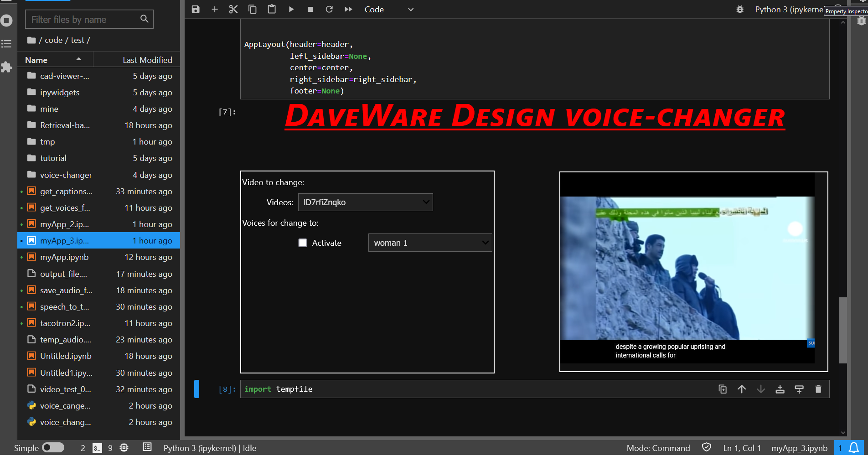Sort files by Last Modified column

pyautogui.click(x=137, y=60)
